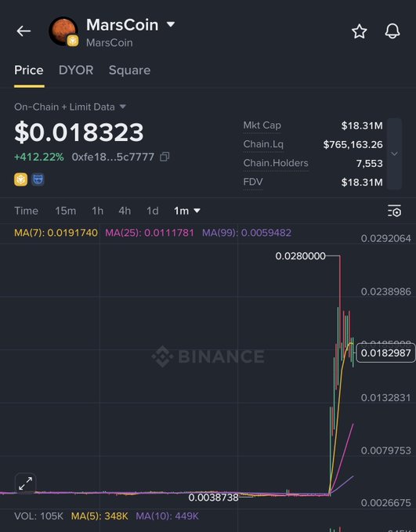416x532 pixels.
Task: Copy the contract address icon
Action: [x=165, y=157]
